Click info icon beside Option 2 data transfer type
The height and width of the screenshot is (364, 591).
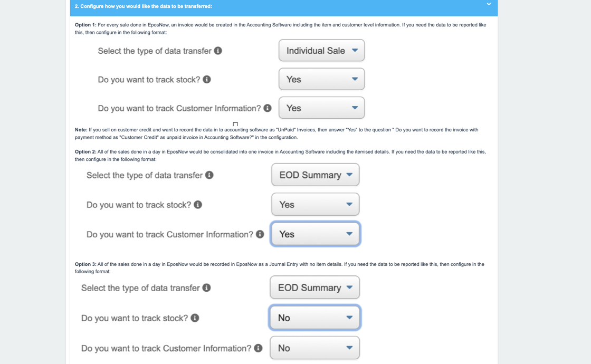click(209, 175)
